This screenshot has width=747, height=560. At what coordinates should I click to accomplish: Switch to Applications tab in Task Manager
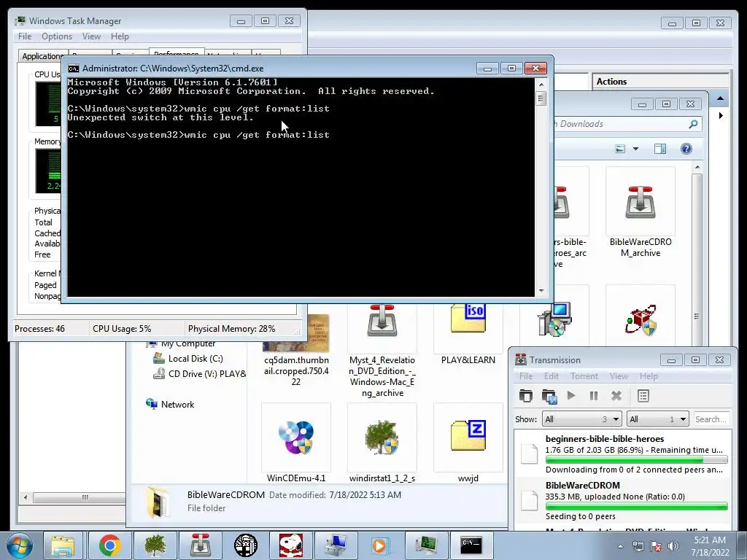coord(42,55)
